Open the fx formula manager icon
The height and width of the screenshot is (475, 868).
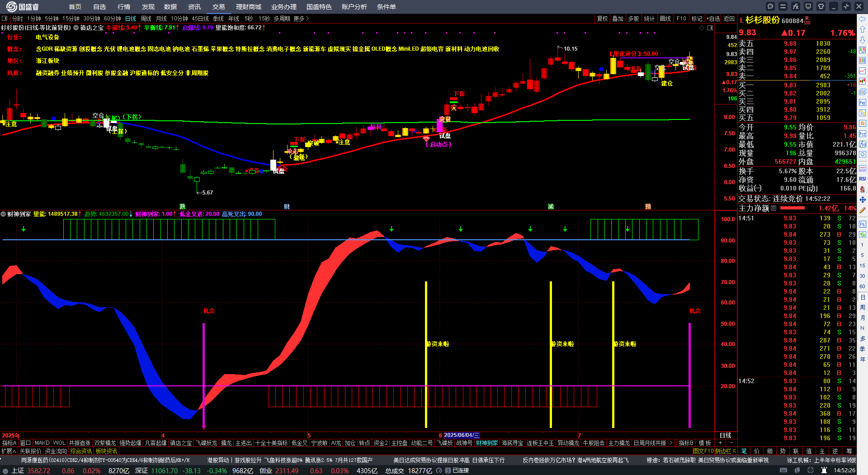(796, 6)
